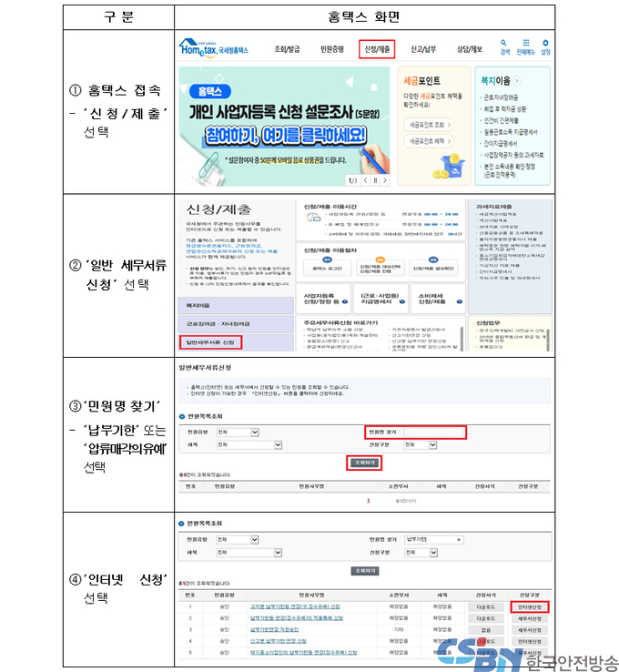Open 인건비 간편제출 link
The height and width of the screenshot is (672, 619).
(x=502, y=121)
